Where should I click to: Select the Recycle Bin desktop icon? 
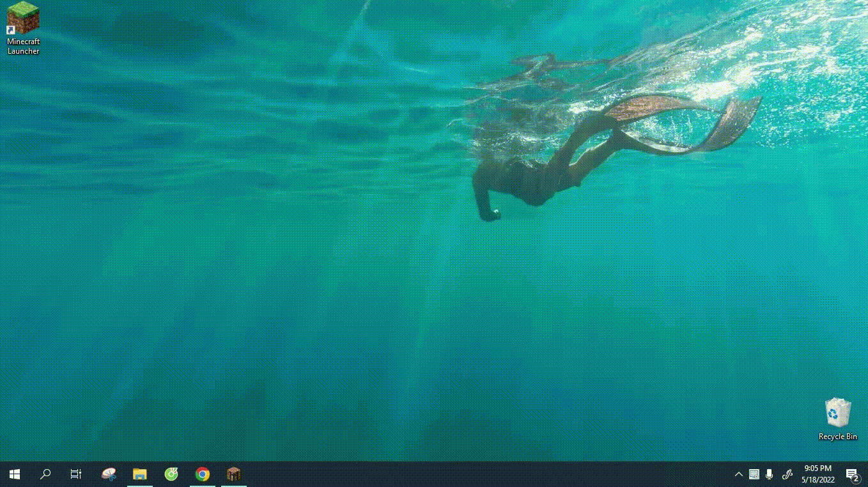click(837, 419)
